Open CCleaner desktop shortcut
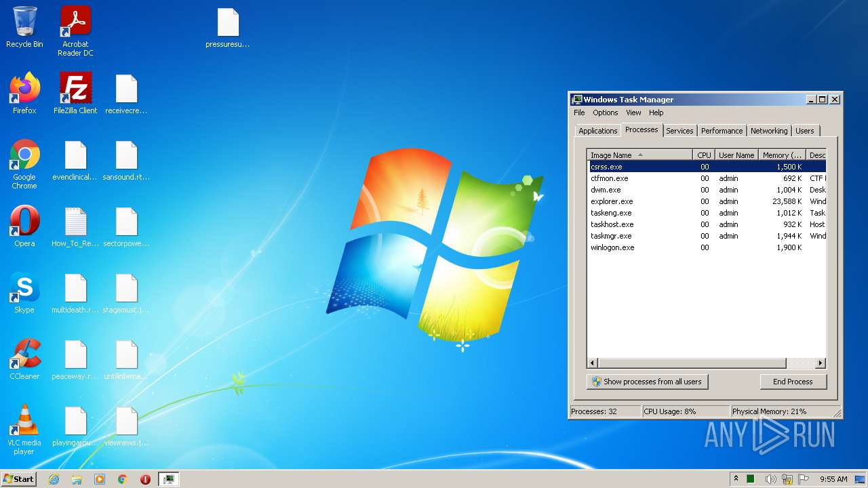The width and height of the screenshot is (868, 488). click(24, 359)
